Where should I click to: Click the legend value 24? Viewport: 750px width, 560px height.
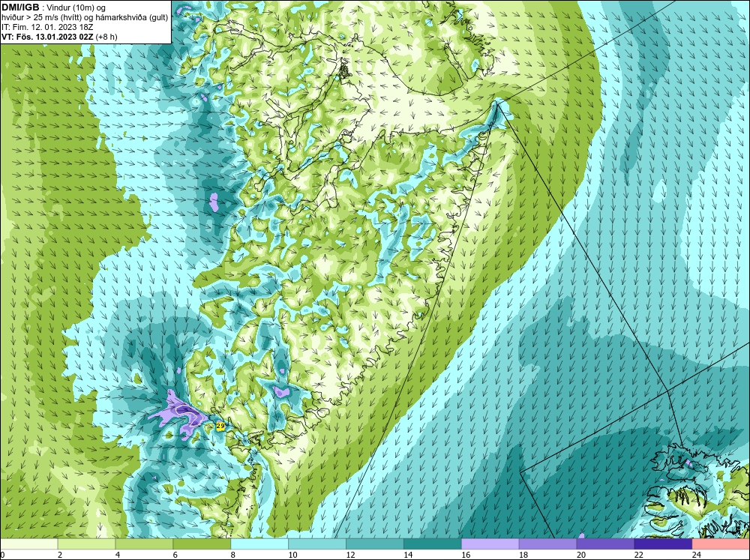(x=696, y=555)
